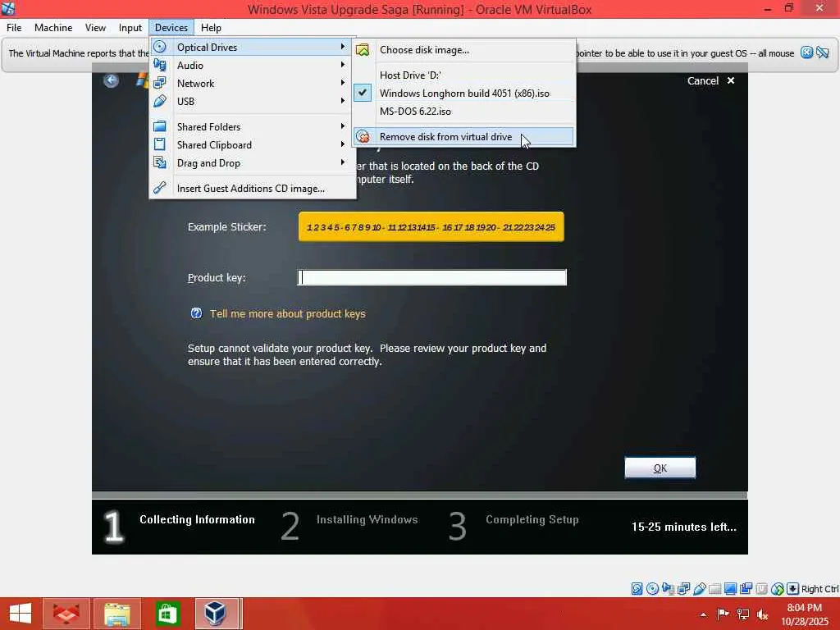Click the optical disc icon beside Optical Drives
The image size is (840, 630).
tap(160, 47)
